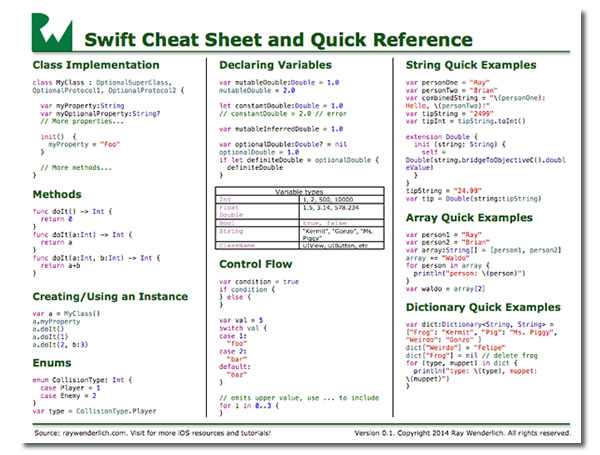The image size is (600, 455).
Task: Click the "array += "Waldo"" line
Action: pyautogui.click(x=438, y=258)
